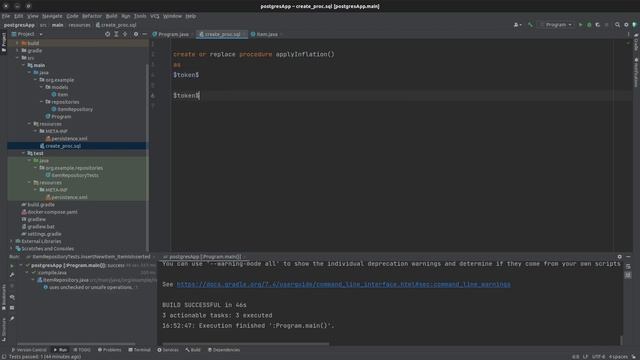640x360 pixels.
Task: Open the Services tool window
Action: click(168, 350)
